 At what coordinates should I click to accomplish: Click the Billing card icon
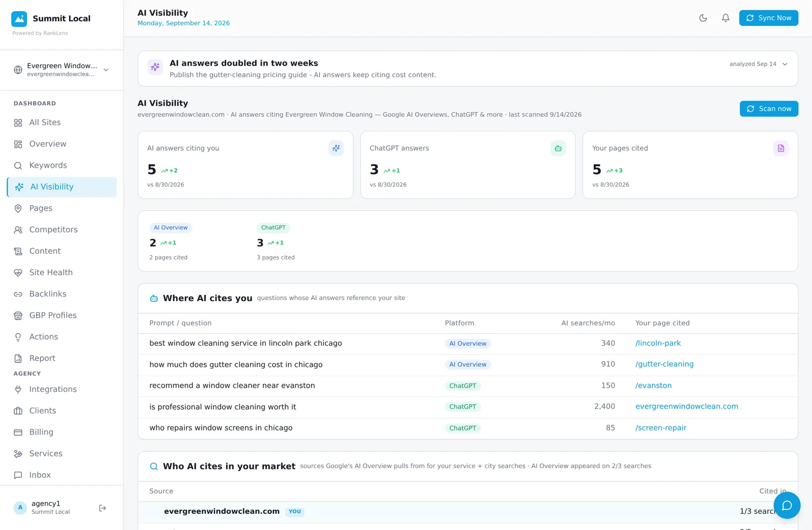coord(18,432)
